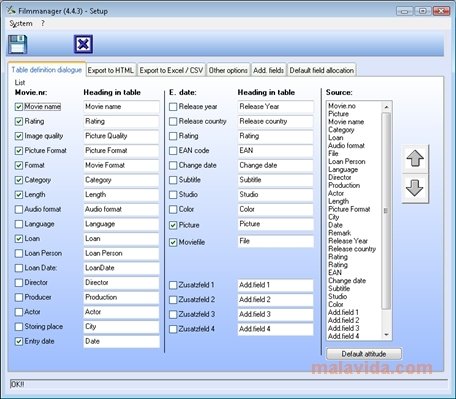Select Movie.no in Source list
This screenshot has height=399, width=456.
[342, 106]
